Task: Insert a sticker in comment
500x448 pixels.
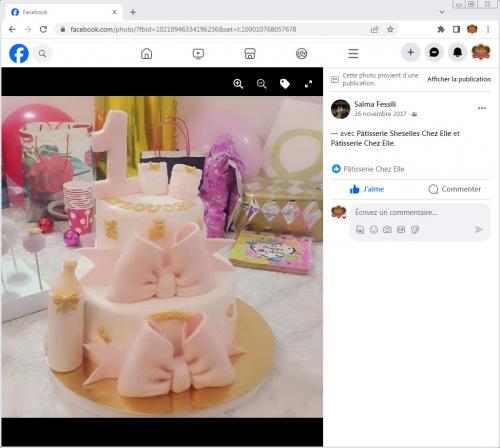Action: pyautogui.click(x=415, y=229)
